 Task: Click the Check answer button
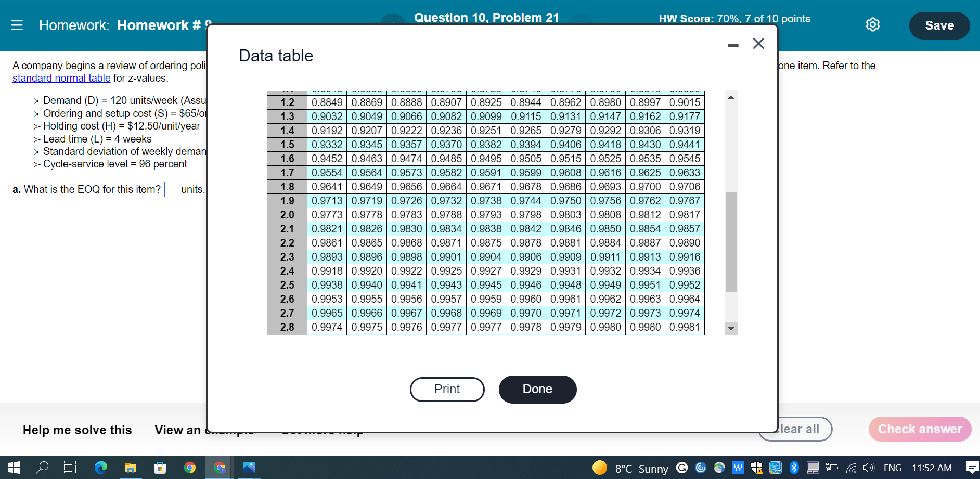click(920, 429)
